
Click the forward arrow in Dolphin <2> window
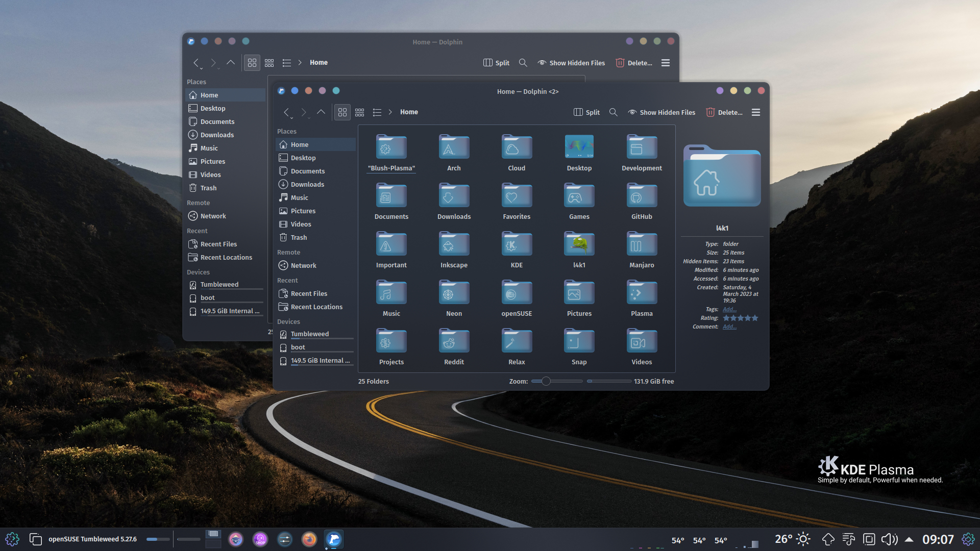(304, 112)
